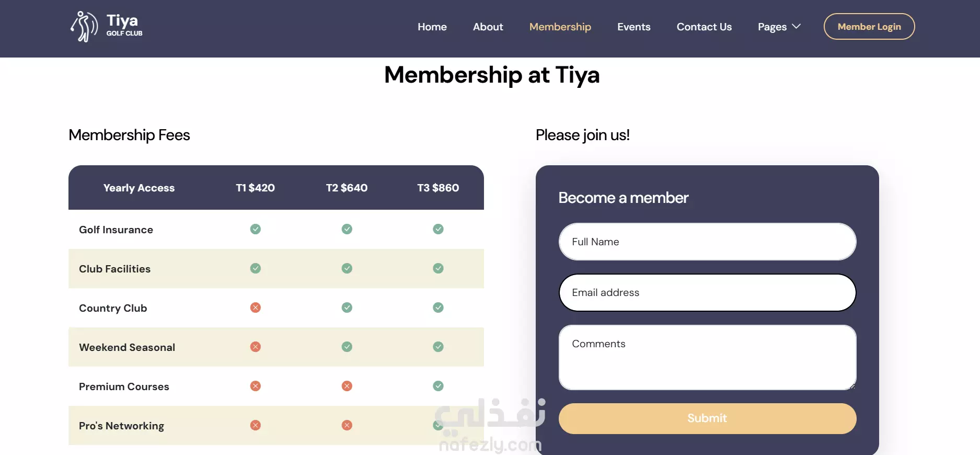Click Golf Insurance check icon under T1

[255, 229]
